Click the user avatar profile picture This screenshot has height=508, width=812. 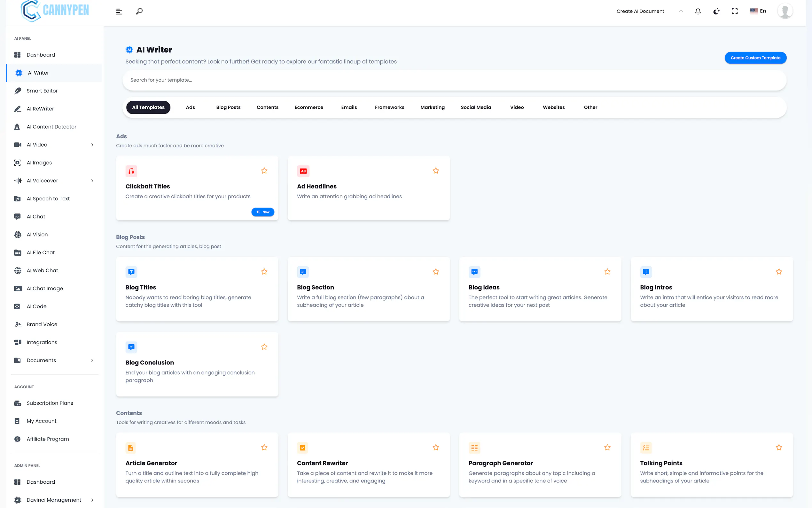[x=785, y=11]
